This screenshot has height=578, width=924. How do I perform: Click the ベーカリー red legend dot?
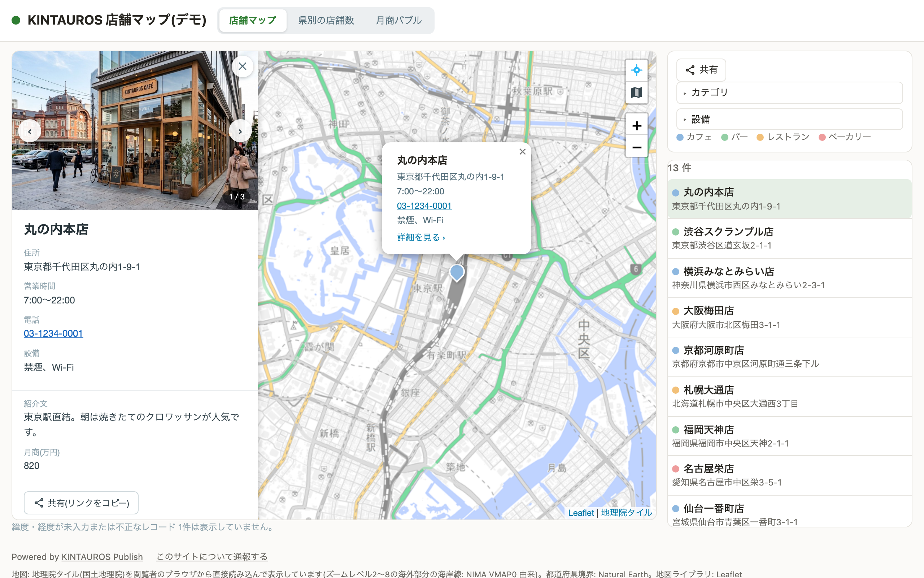pyautogui.click(x=822, y=137)
